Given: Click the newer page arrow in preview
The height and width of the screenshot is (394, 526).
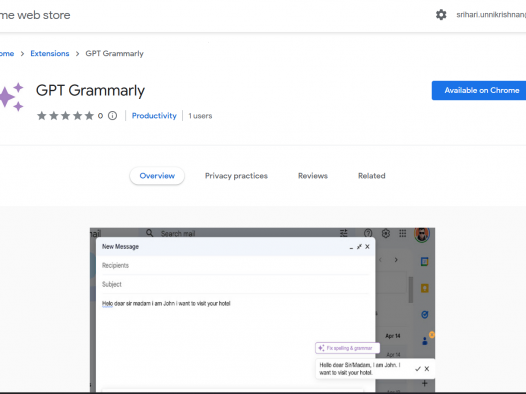Looking at the screenshot, I should pos(381,260).
